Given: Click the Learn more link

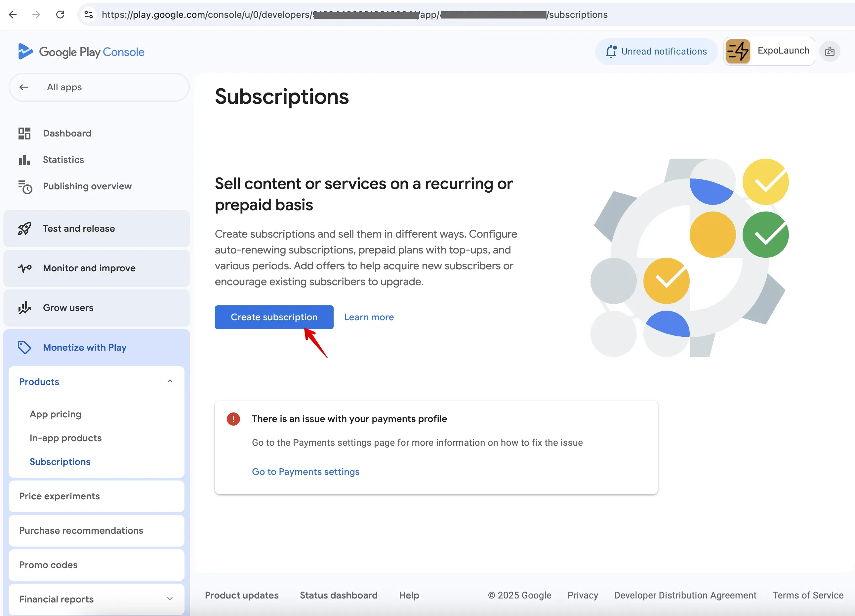Looking at the screenshot, I should [x=369, y=317].
